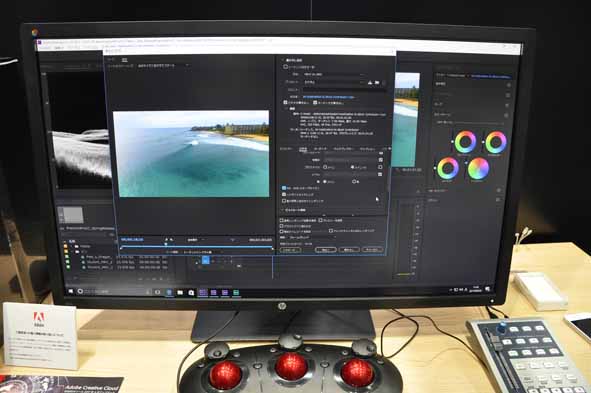This screenshot has width=591, height=393.
Task: Click the set out point icon under preview
Action: point(171,240)
